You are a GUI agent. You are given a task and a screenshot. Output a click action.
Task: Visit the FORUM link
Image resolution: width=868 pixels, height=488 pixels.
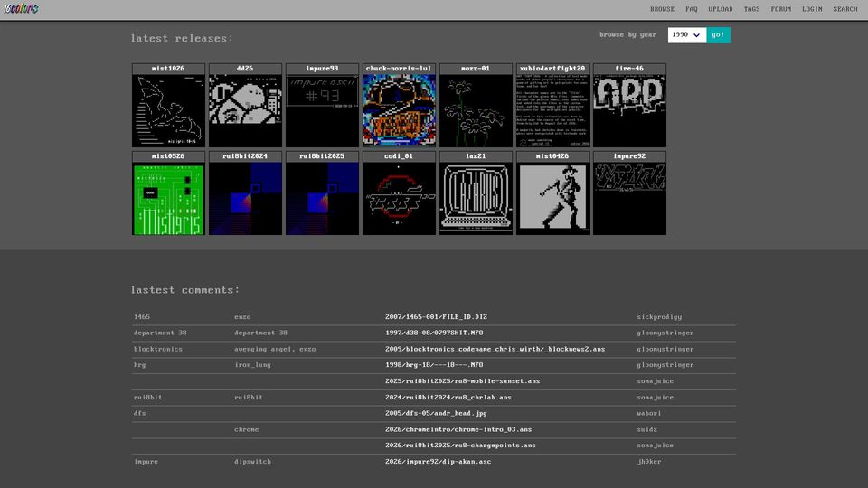780,9
